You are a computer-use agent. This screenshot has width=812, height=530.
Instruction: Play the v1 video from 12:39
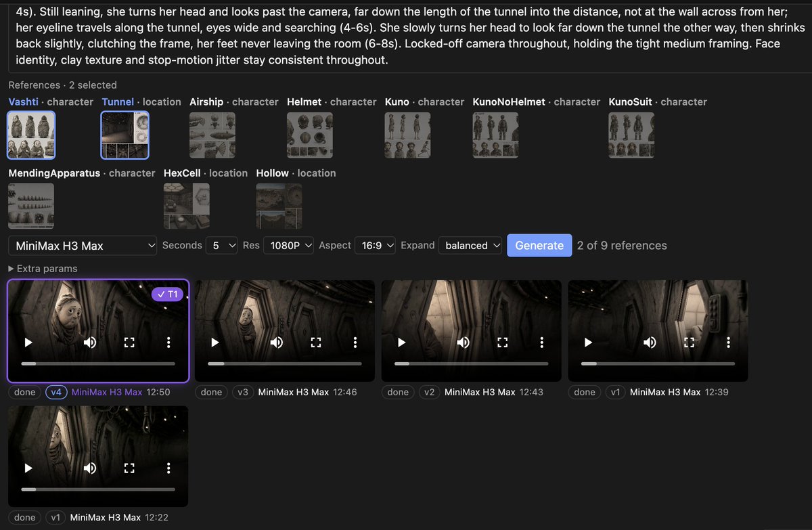click(x=588, y=343)
